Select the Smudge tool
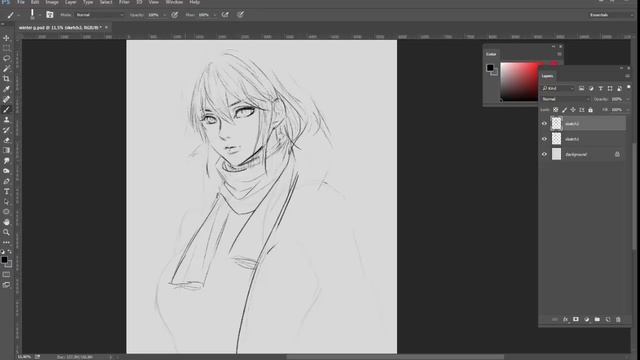 click(x=6, y=161)
